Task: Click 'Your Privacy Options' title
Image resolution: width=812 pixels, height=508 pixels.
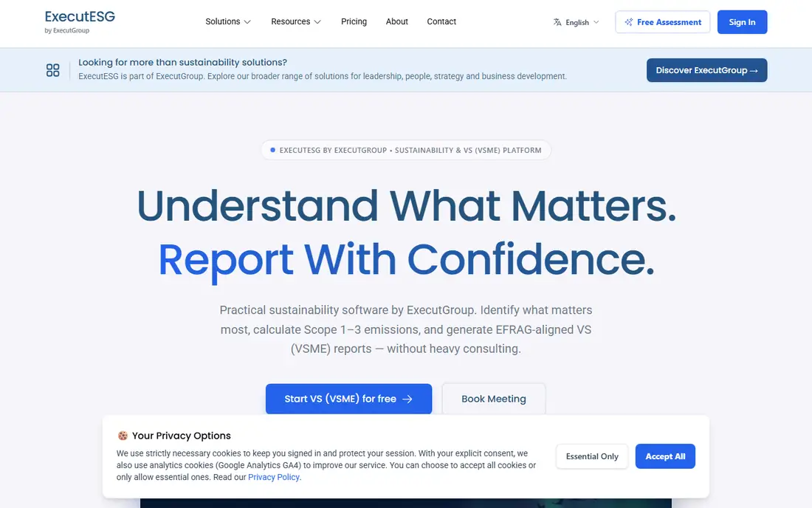Action: (x=182, y=436)
